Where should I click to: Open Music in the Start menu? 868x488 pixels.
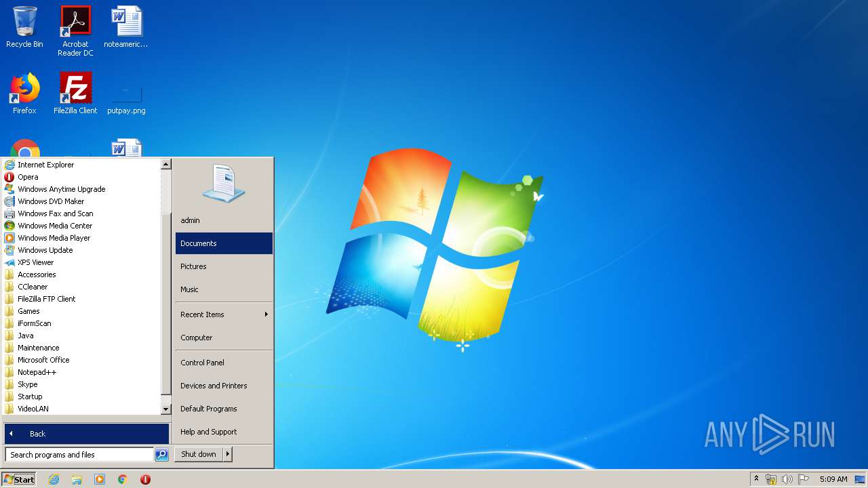point(224,289)
